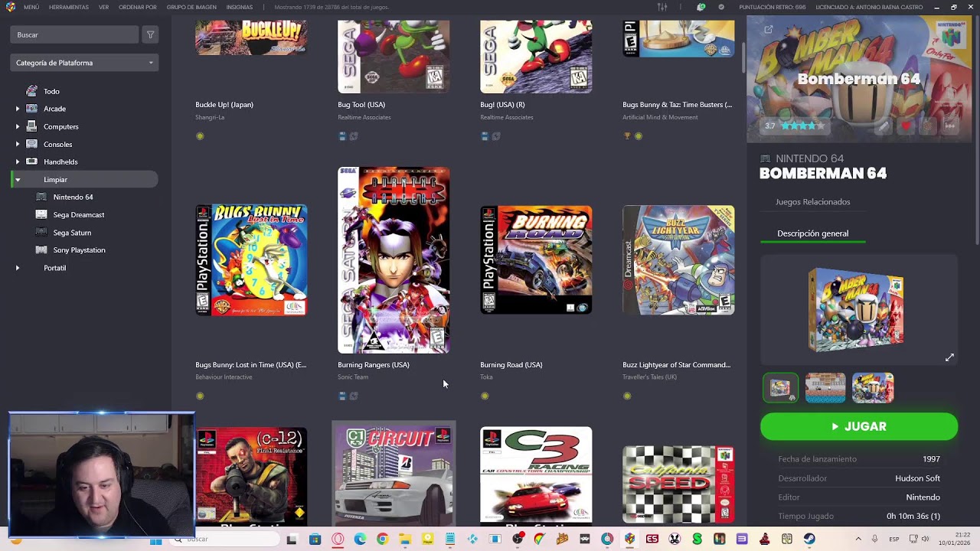Image resolution: width=980 pixels, height=551 pixels.
Task: Click the Nintendo 64 platform icon in sidebar
Action: click(41, 197)
